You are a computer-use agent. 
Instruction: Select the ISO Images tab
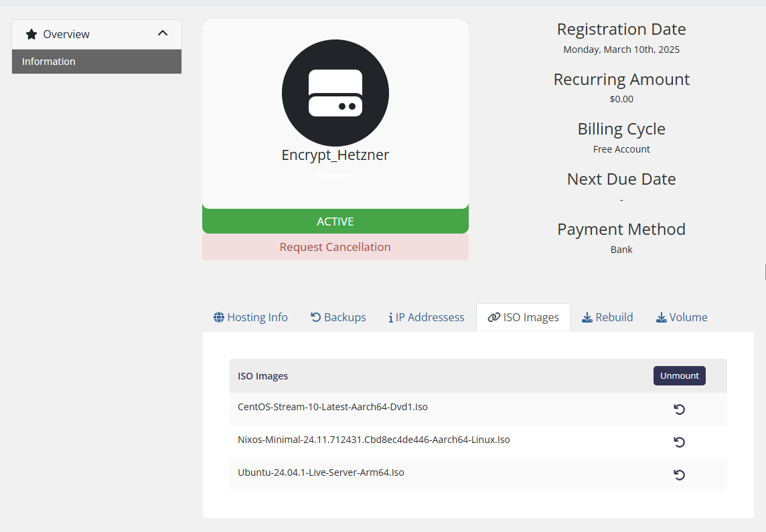tap(523, 317)
